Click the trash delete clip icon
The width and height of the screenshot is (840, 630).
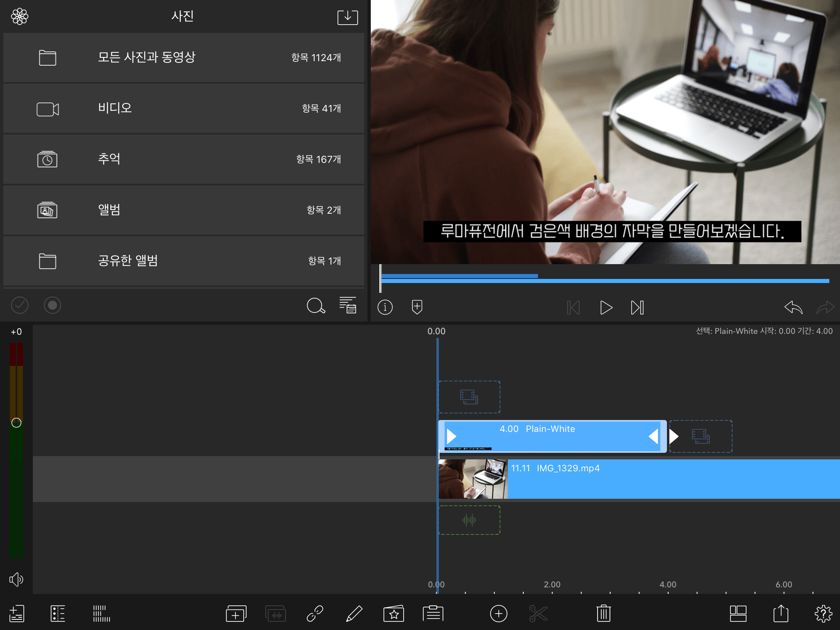click(603, 614)
